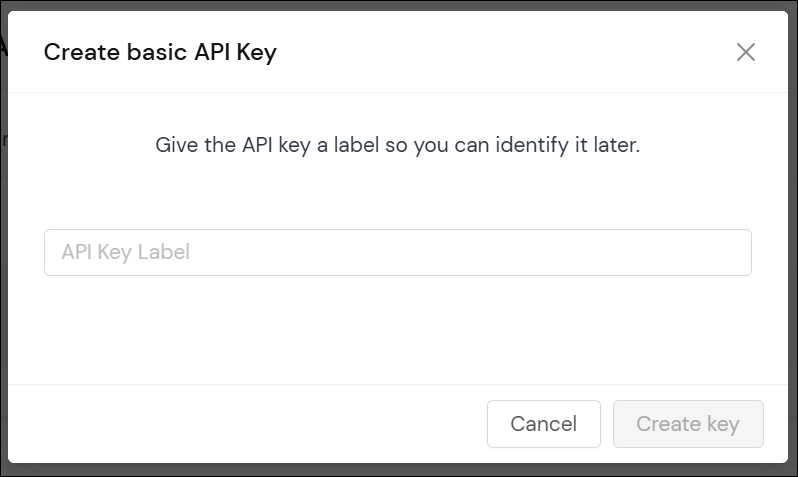Focus the API Key Label input field
This screenshot has width=798, height=477.
point(397,252)
